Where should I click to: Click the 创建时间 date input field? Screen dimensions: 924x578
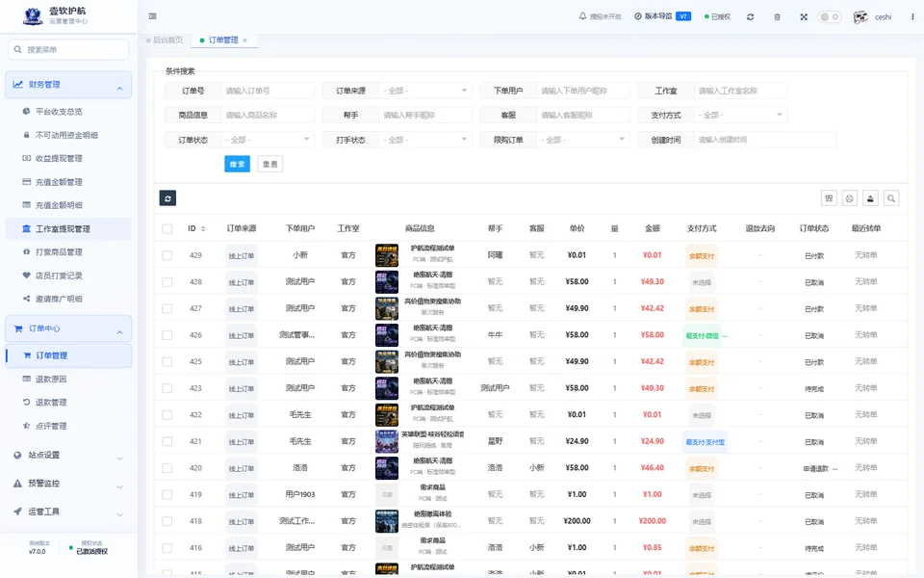click(765, 140)
